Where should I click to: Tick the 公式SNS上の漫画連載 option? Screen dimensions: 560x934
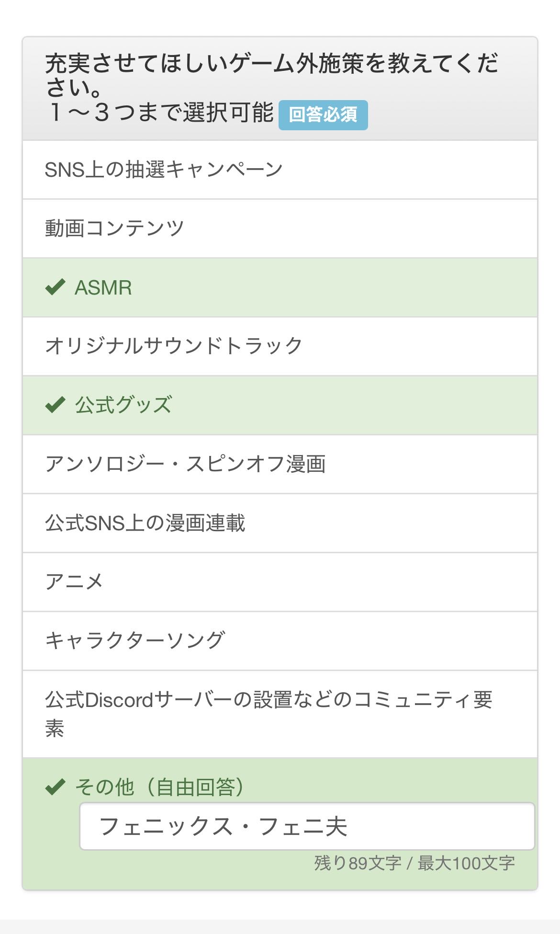click(145, 523)
